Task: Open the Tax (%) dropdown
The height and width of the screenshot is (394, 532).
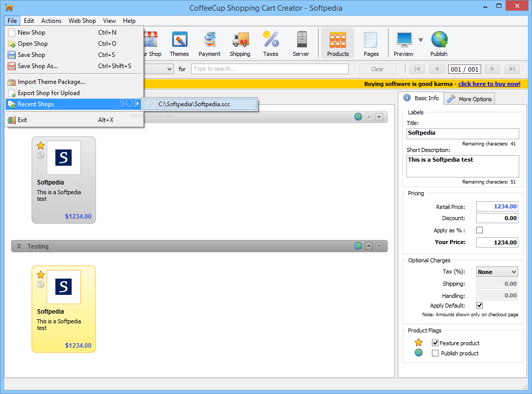Action: (497, 272)
